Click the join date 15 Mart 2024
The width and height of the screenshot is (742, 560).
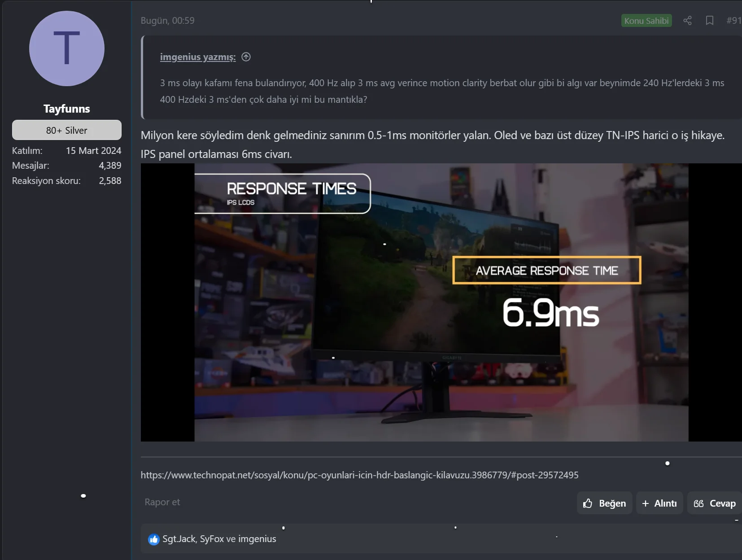pos(94,151)
